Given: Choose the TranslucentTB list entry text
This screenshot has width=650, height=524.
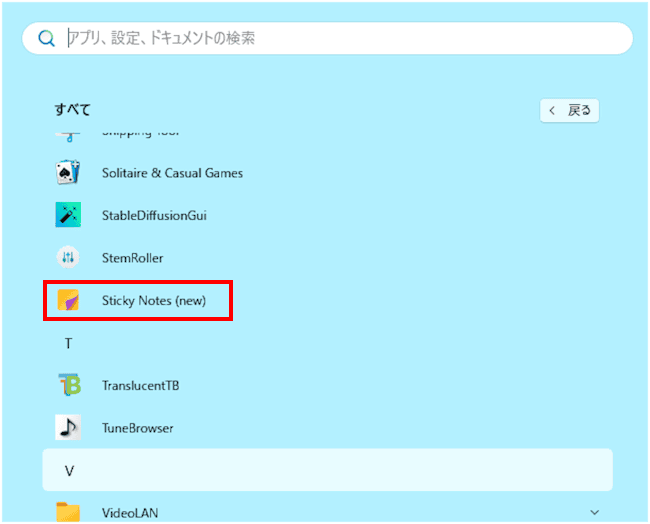Looking at the screenshot, I should [140, 385].
